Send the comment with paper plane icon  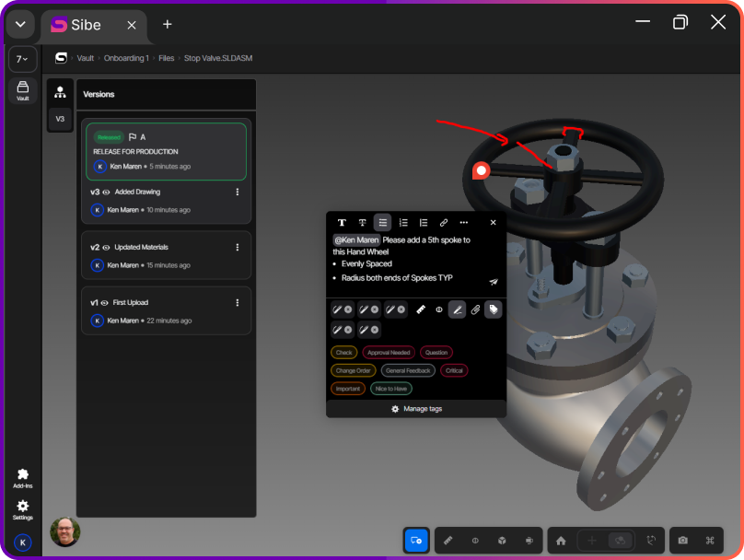(494, 282)
